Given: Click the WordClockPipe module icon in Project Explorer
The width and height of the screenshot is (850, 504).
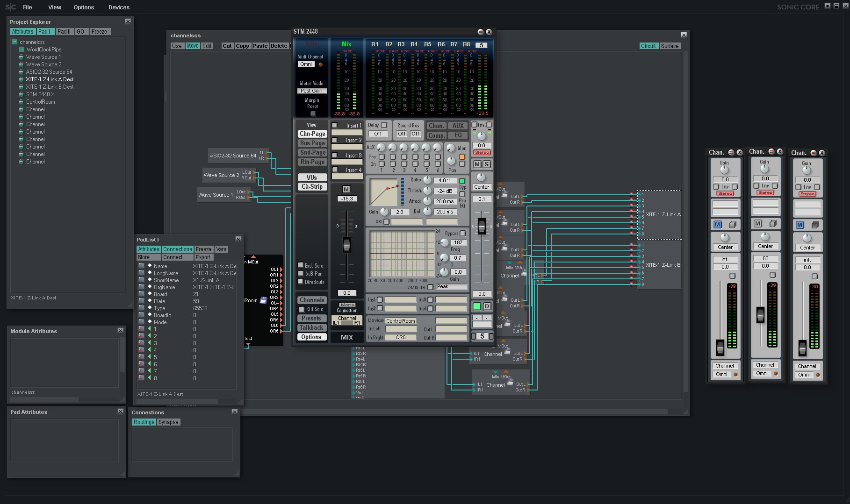Looking at the screenshot, I should (x=22, y=50).
